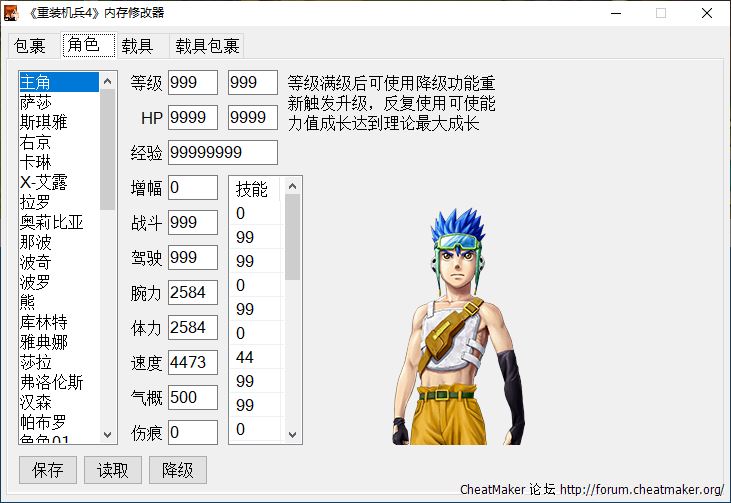Click the 经验 input field
Screen dimensions: 731x503
click(223, 152)
